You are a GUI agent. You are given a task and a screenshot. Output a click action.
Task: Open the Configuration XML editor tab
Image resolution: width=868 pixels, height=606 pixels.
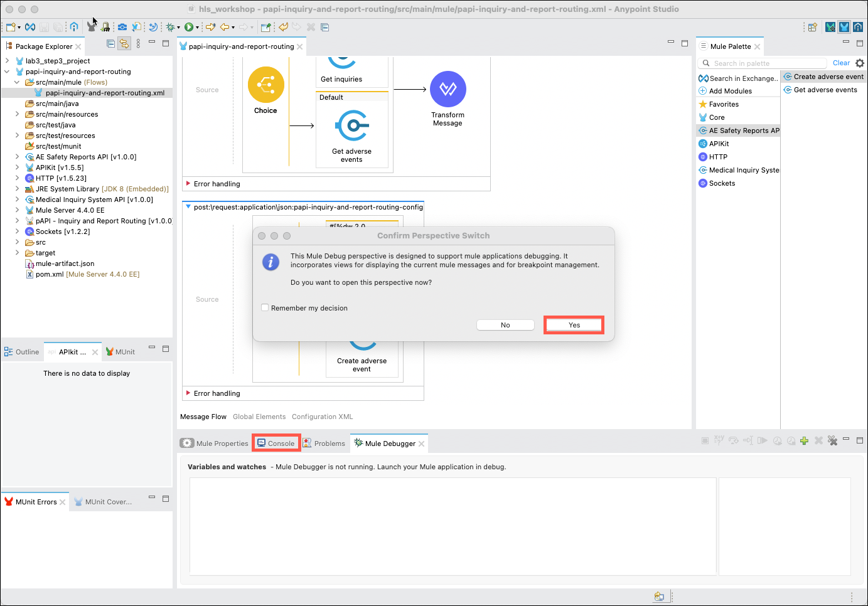[x=323, y=417]
